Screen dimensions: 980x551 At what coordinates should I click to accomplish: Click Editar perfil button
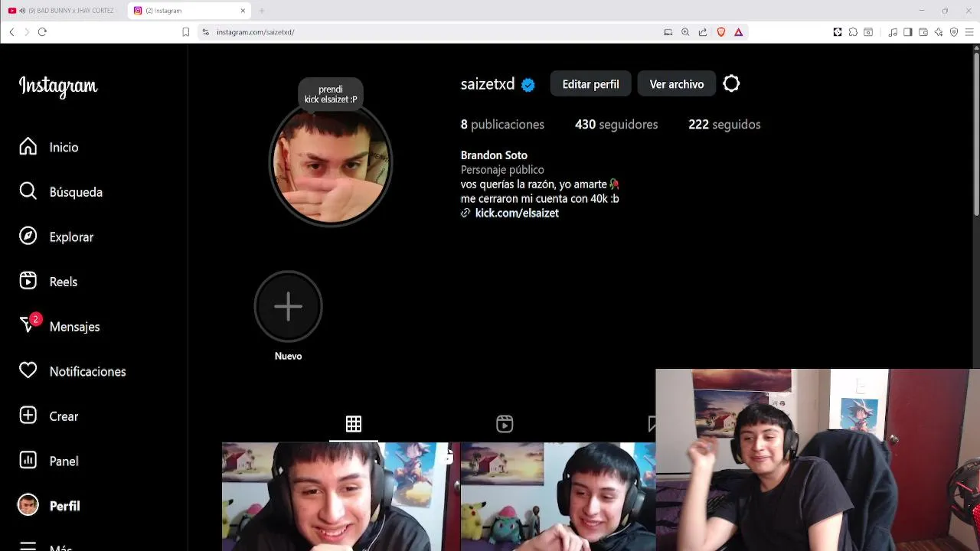pos(590,84)
